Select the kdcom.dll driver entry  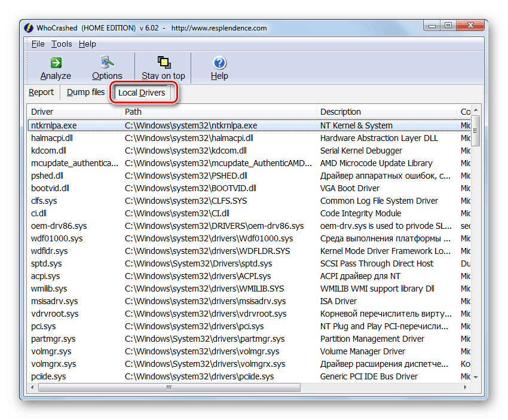tap(249, 151)
